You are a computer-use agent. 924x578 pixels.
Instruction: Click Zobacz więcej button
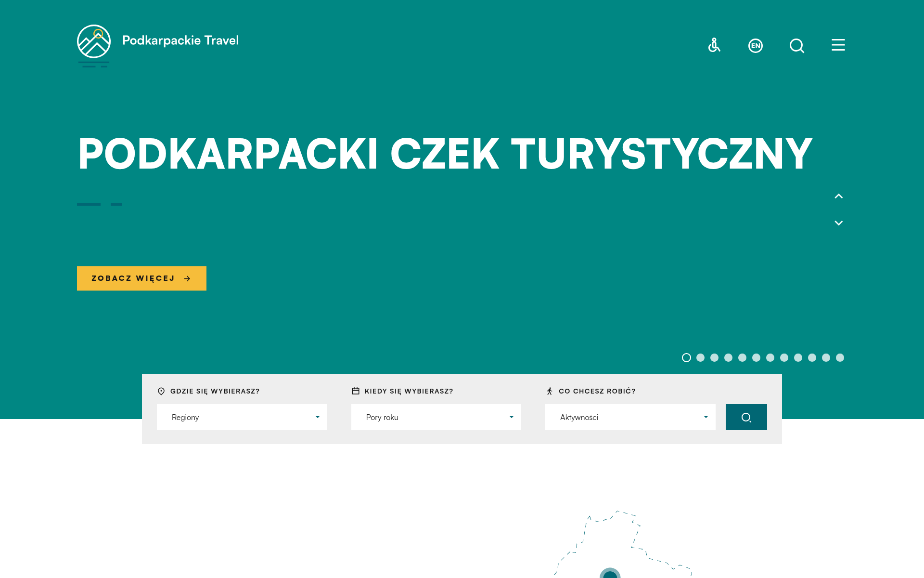[x=141, y=278]
